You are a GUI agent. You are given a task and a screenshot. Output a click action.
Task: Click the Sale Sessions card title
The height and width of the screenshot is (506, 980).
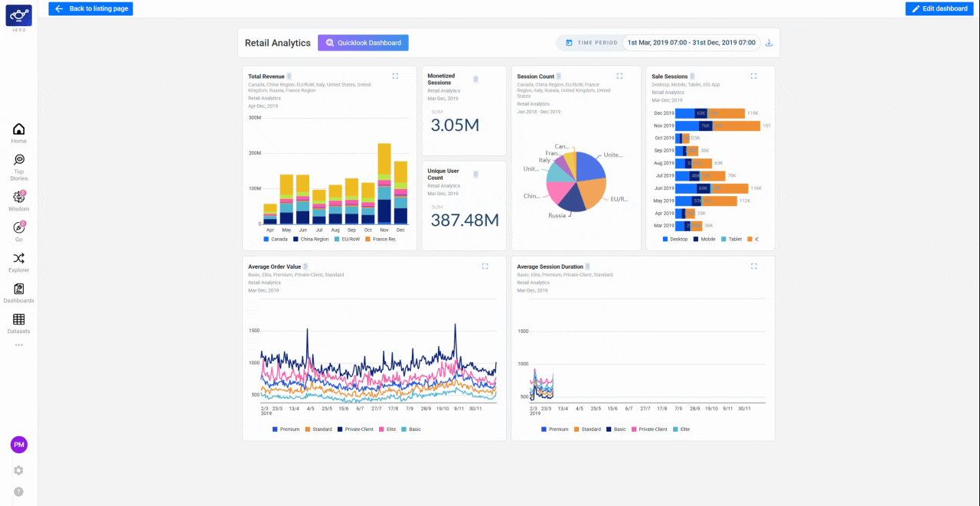670,77
